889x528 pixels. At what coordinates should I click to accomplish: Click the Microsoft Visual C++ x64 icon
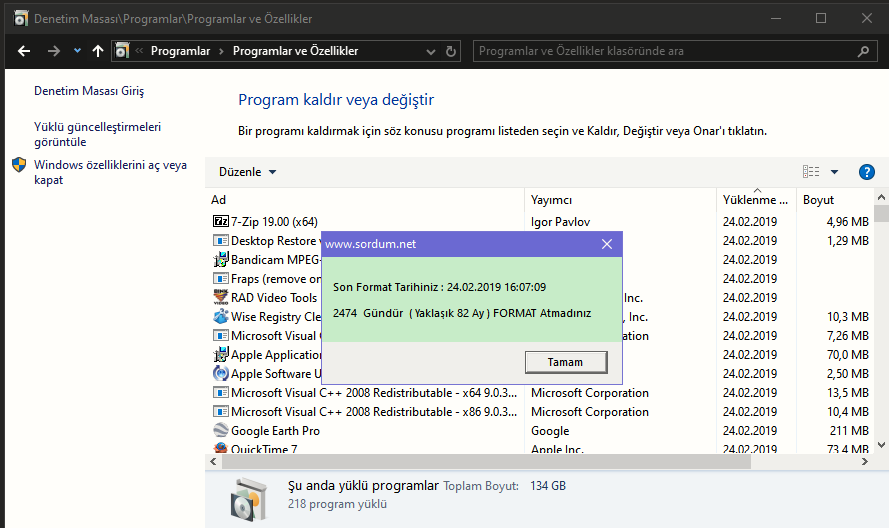[221, 392]
